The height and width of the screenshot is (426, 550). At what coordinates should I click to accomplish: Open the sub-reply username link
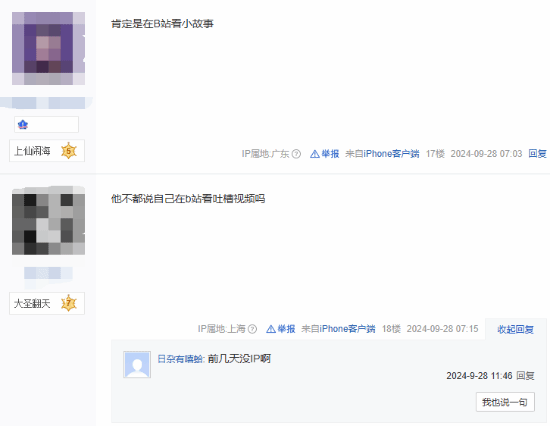180,359
